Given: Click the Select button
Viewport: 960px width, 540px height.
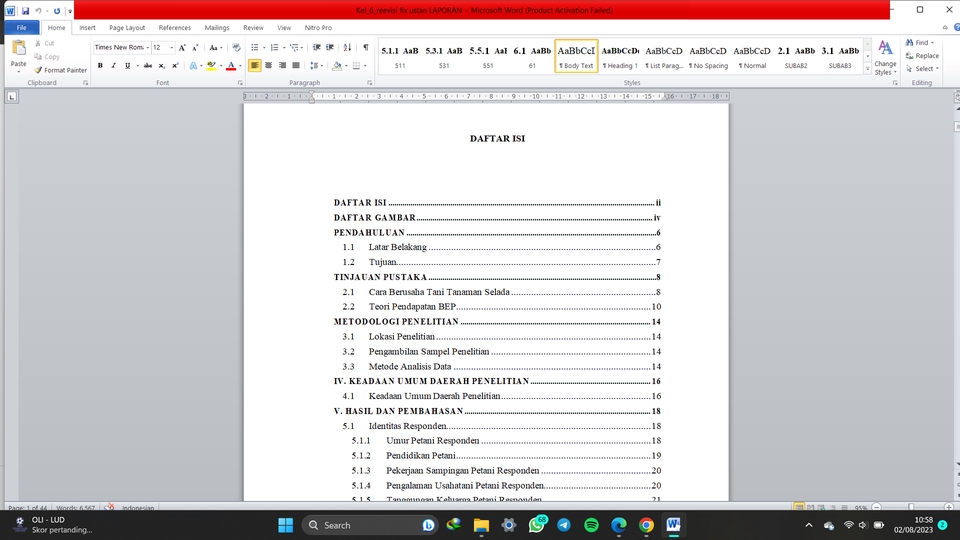Looking at the screenshot, I should point(922,69).
